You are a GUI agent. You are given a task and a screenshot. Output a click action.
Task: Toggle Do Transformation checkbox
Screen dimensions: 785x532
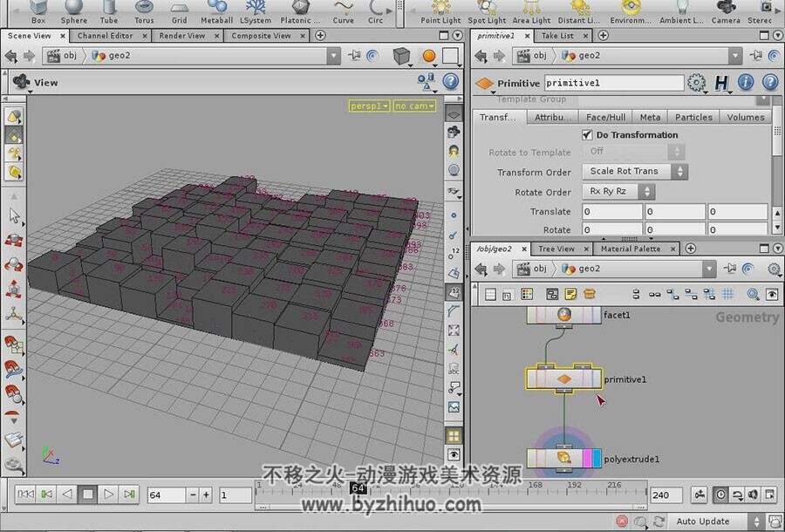587,134
